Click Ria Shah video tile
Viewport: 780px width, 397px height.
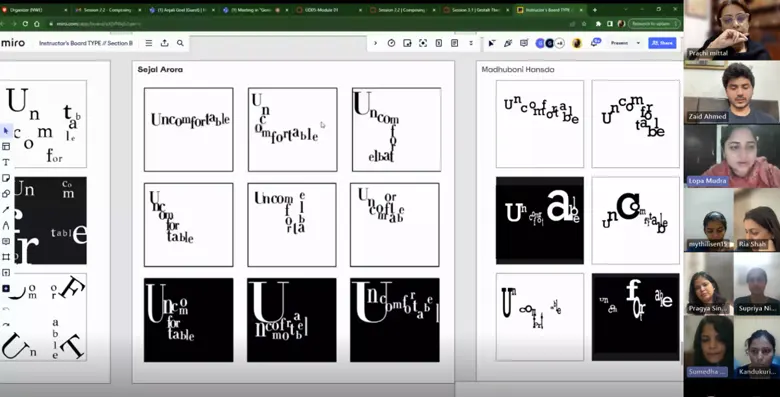756,219
